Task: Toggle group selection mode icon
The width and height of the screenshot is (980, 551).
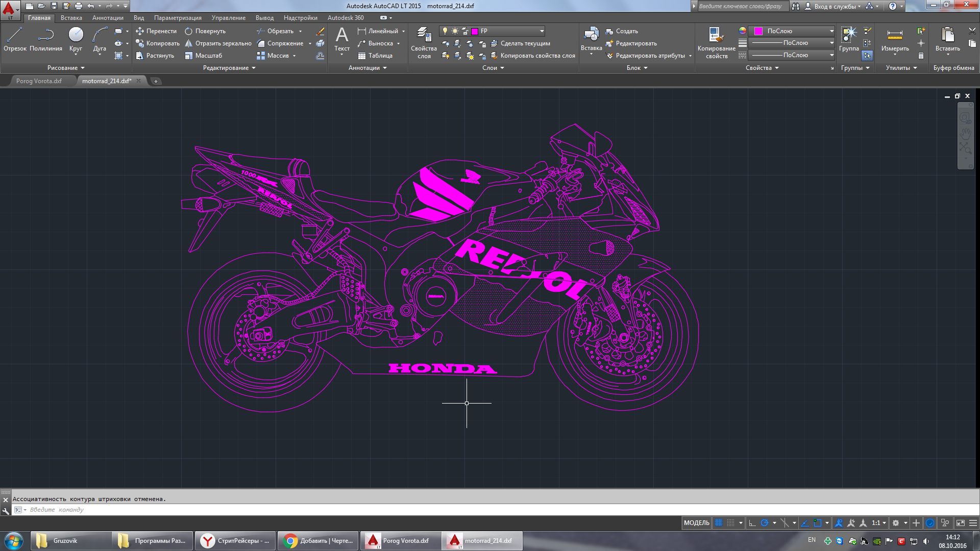Action: point(867,55)
